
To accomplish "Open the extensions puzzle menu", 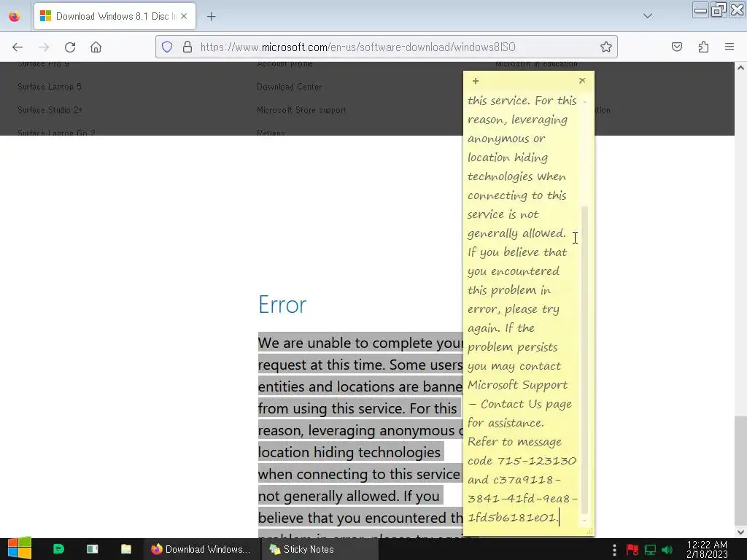I will [703, 47].
